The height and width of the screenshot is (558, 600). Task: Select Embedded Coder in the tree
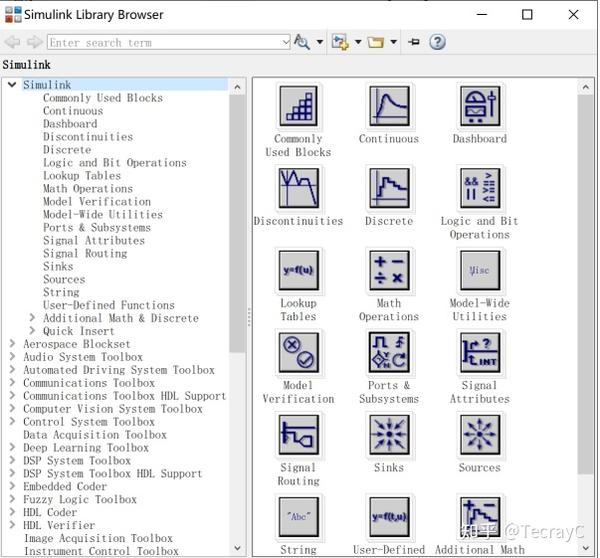pyautogui.click(x=65, y=486)
